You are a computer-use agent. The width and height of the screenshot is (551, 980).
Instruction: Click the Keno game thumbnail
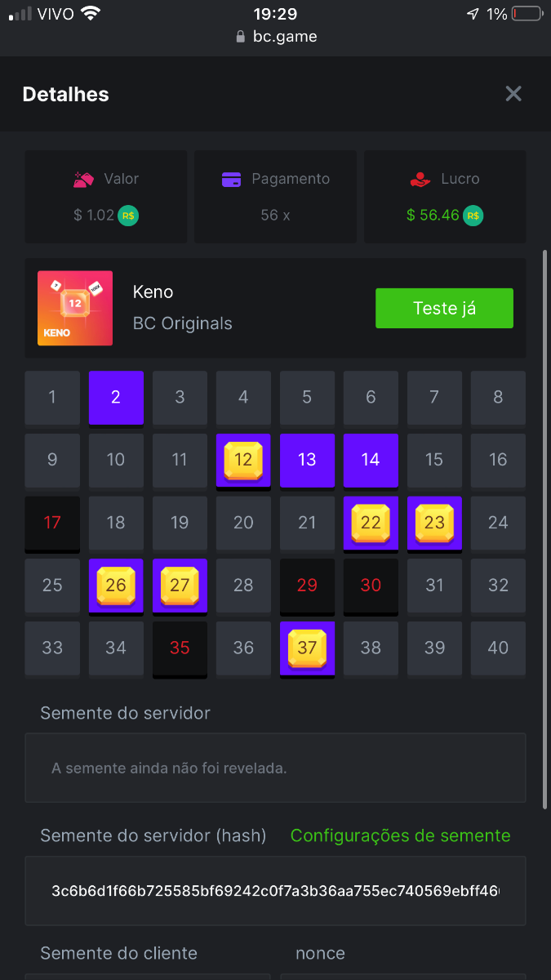pyautogui.click(x=75, y=308)
